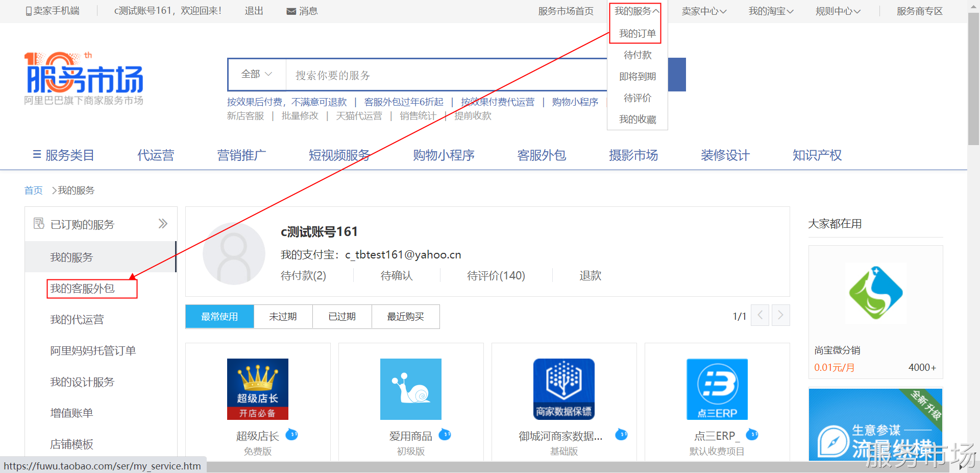This screenshot has height=473, width=980.
Task: Click the 首页 breadcrumb link
Action: point(34,191)
